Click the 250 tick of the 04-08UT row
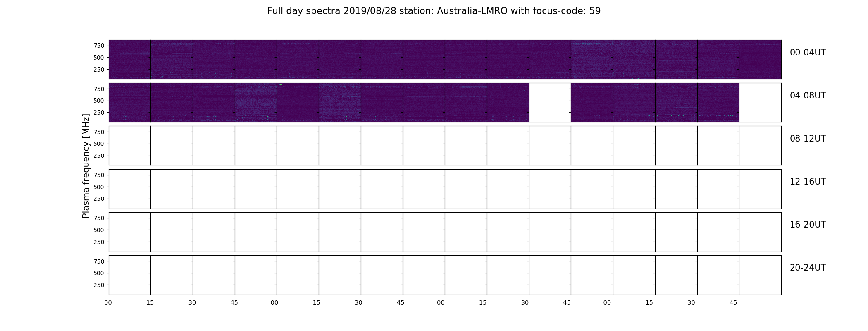Screen dimensions: 868x331 (x=99, y=113)
